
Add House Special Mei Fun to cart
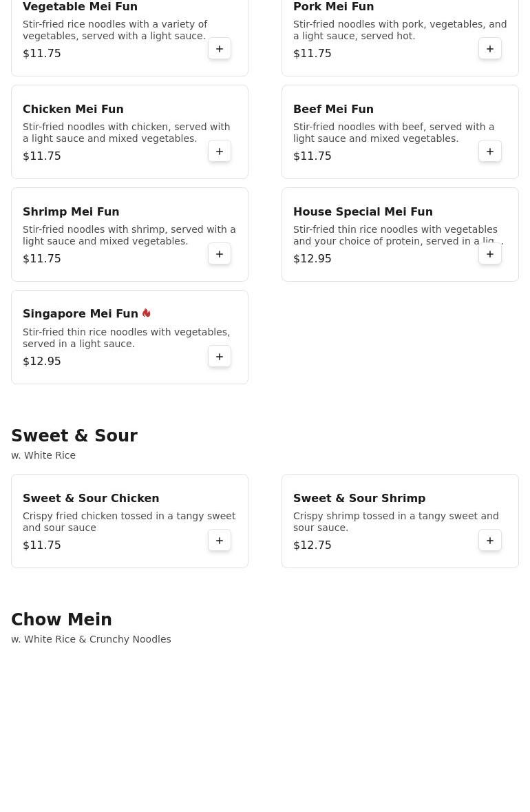point(490,254)
